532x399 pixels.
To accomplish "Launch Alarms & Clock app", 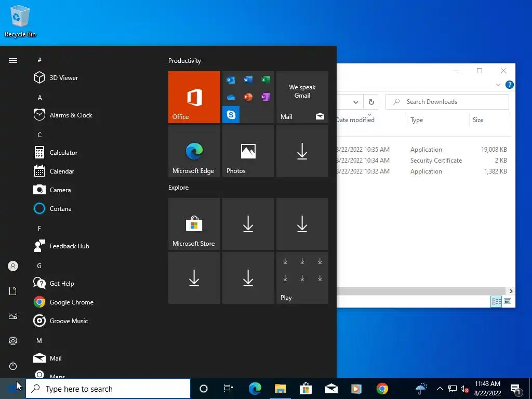I will click(x=63, y=115).
